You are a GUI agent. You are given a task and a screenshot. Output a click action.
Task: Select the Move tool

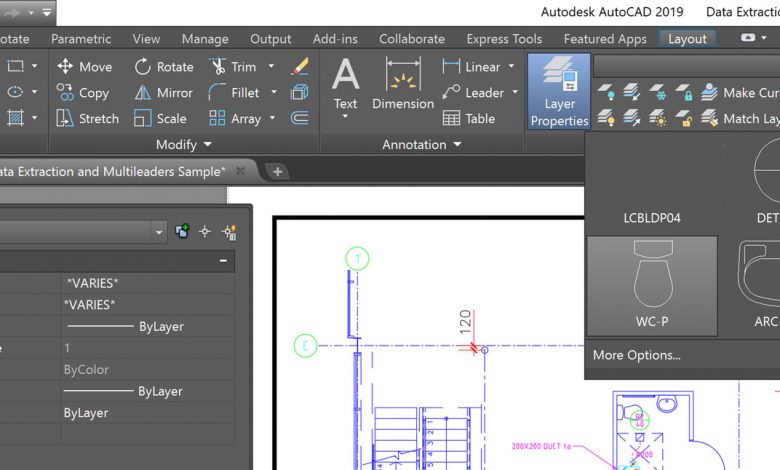pyautogui.click(x=84, y=67)
